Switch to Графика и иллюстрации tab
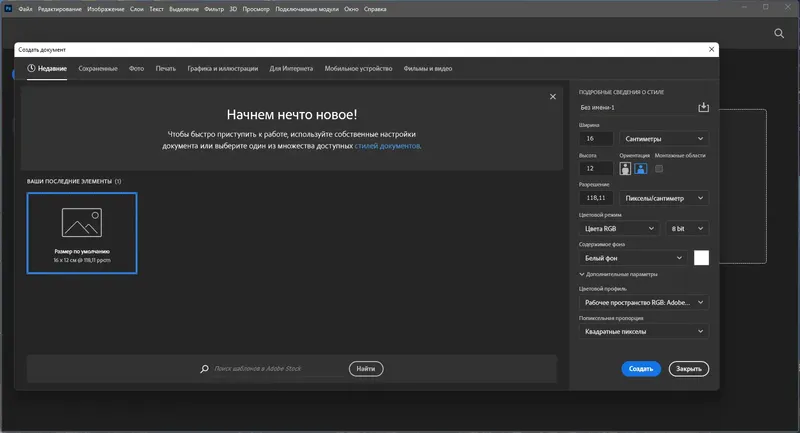Screen dimensions: 800x433 click(x=222, y=68)
